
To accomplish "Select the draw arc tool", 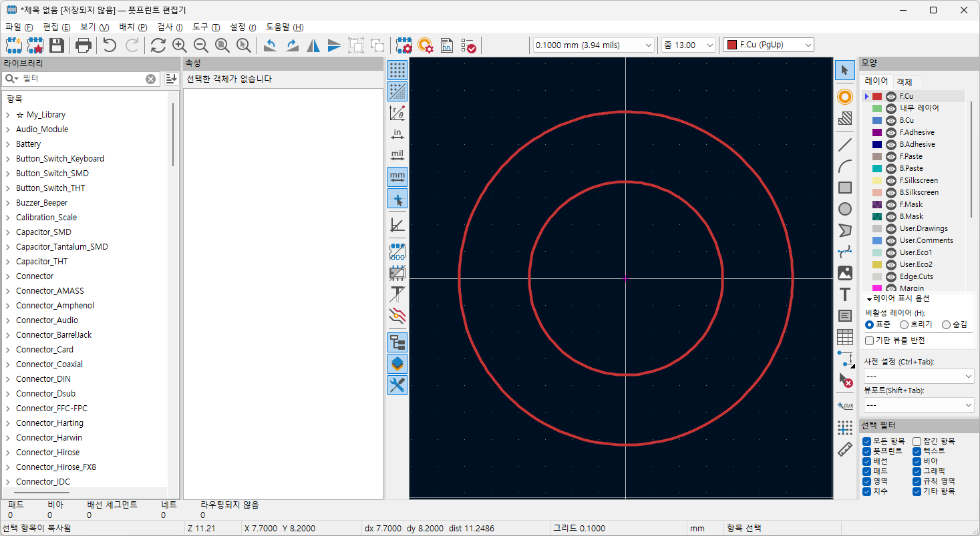I will click(845, 166).
